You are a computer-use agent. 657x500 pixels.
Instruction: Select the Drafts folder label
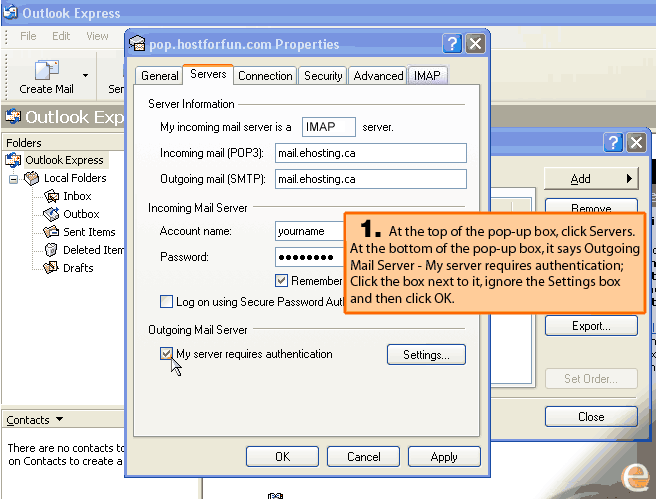(78, 268)
